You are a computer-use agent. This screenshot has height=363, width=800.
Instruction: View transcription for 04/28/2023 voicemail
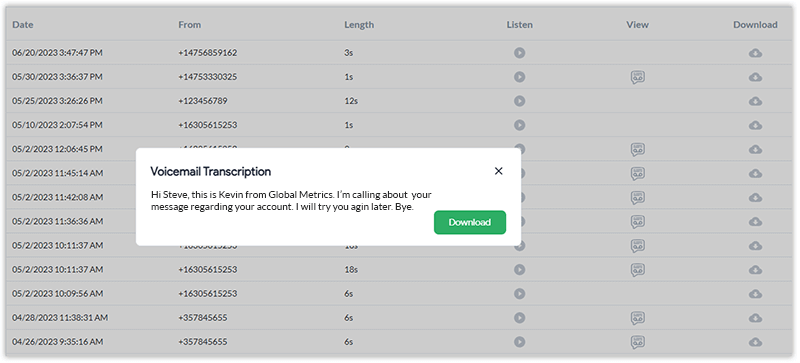(x=637, y=318)
